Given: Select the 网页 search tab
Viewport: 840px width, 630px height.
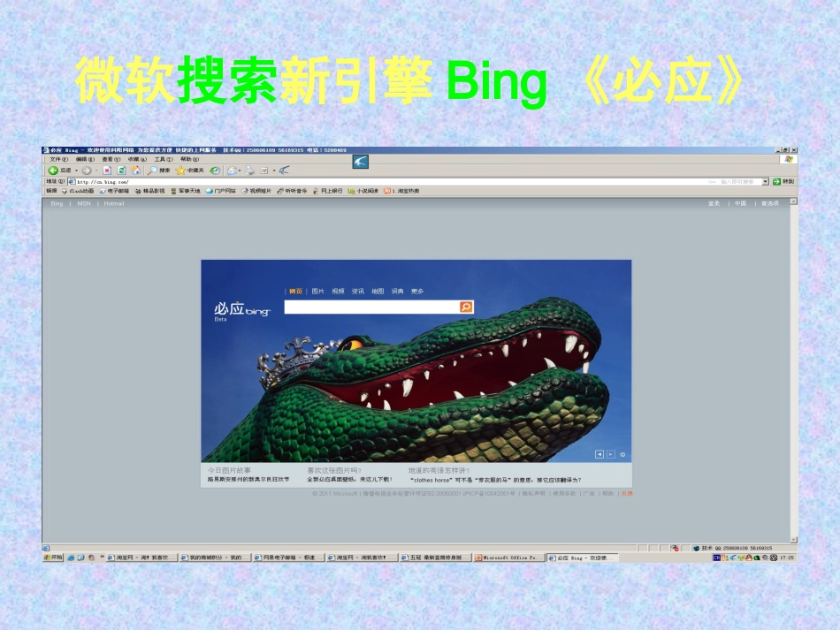Looking at the screenshot, I should pos(295,292).
